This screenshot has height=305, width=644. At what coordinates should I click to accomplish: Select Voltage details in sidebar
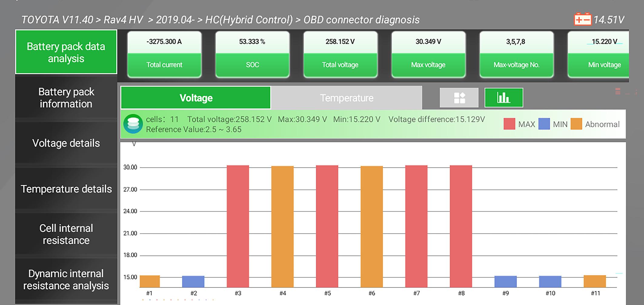[66, 143]
